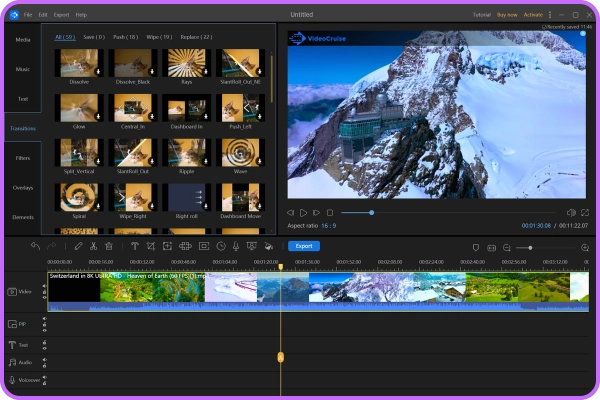This screenshot has width=600, height=400.
Task: Download the Dissolve transition
Action: point(97,74)
